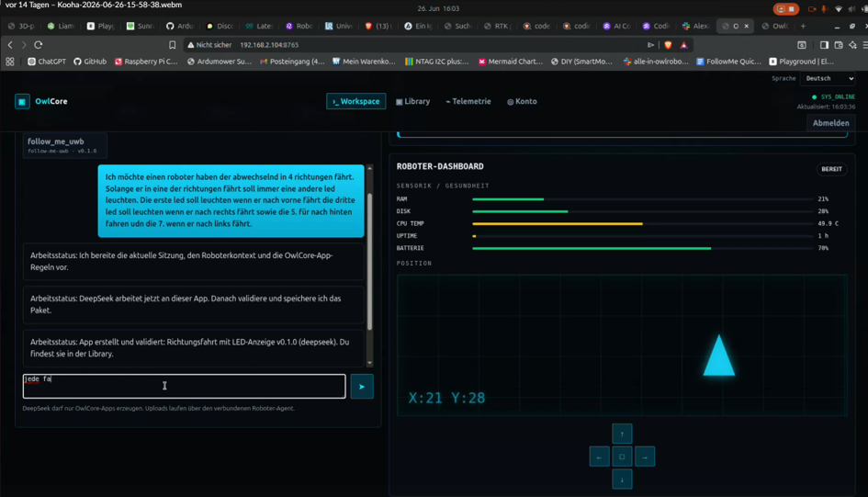Viewport: 868px width, 497px height.
Task: Switch to the inactive 'OwlC' browser tab
Action: tap(775, 26)
